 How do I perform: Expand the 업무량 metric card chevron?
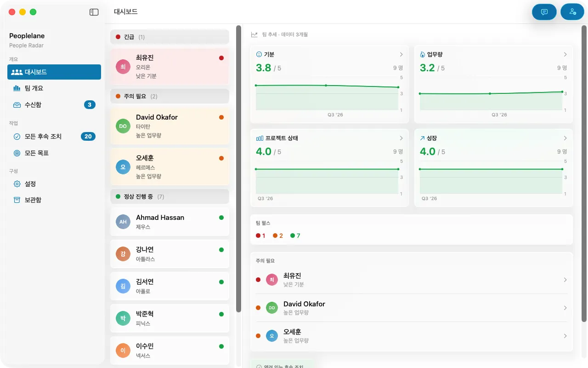565,54
